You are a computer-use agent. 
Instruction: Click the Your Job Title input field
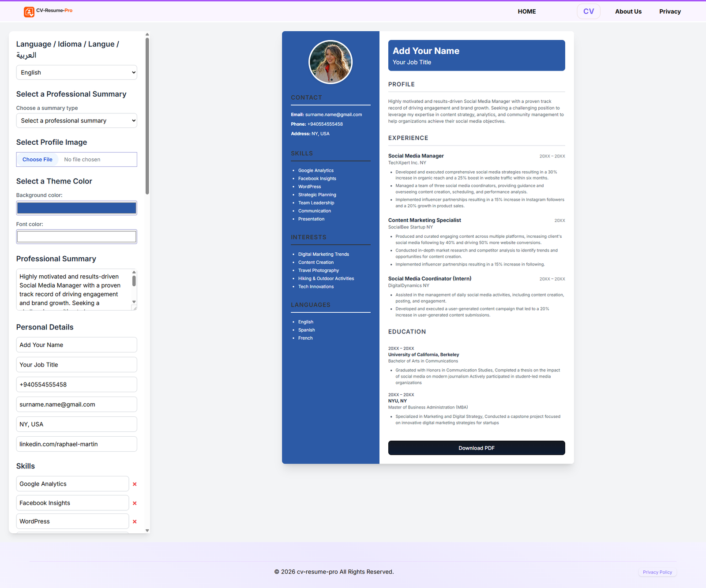pos(77,365)
